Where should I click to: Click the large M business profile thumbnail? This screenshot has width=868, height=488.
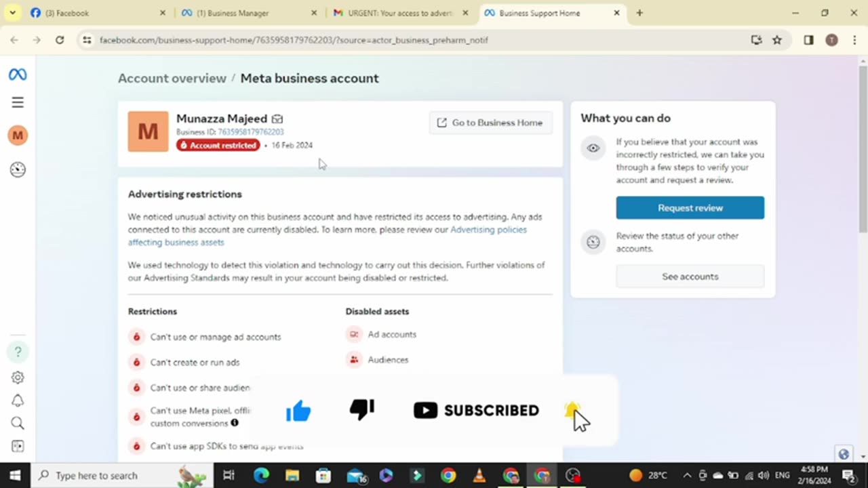click(x=148, y=131)
